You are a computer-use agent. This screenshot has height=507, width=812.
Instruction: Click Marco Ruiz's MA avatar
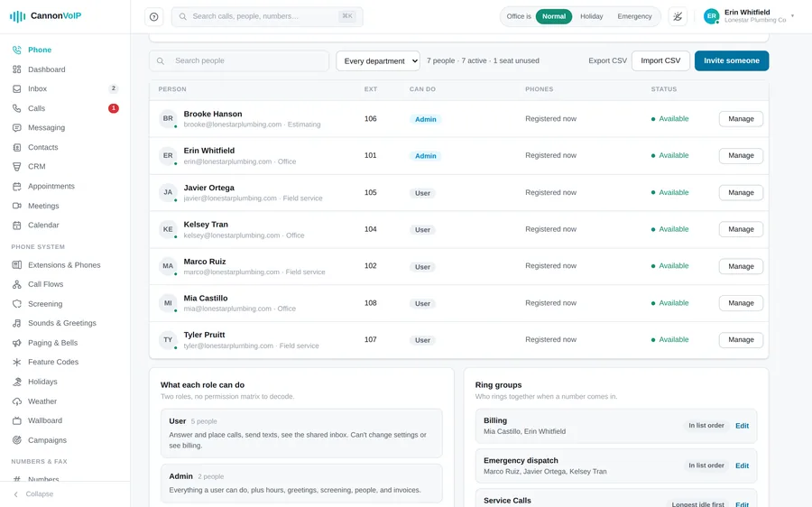[x=168, y=266]
